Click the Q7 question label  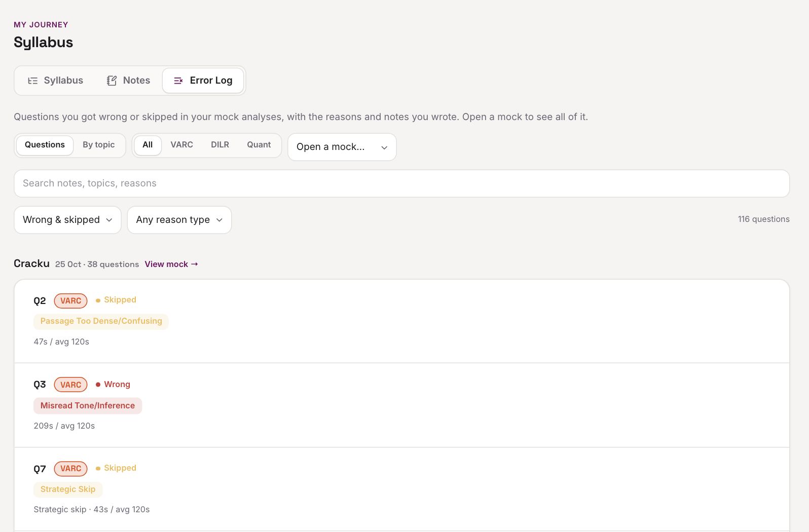click(x=40, y=469)
